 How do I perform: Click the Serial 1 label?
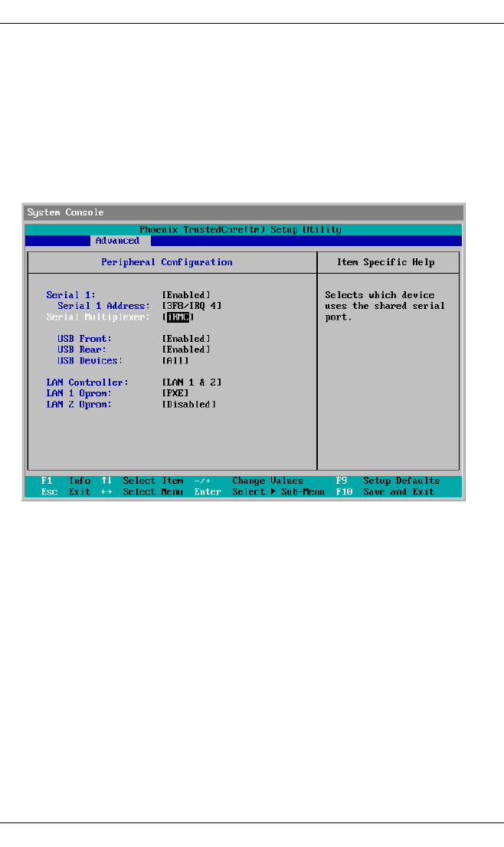tap(70, 295)
